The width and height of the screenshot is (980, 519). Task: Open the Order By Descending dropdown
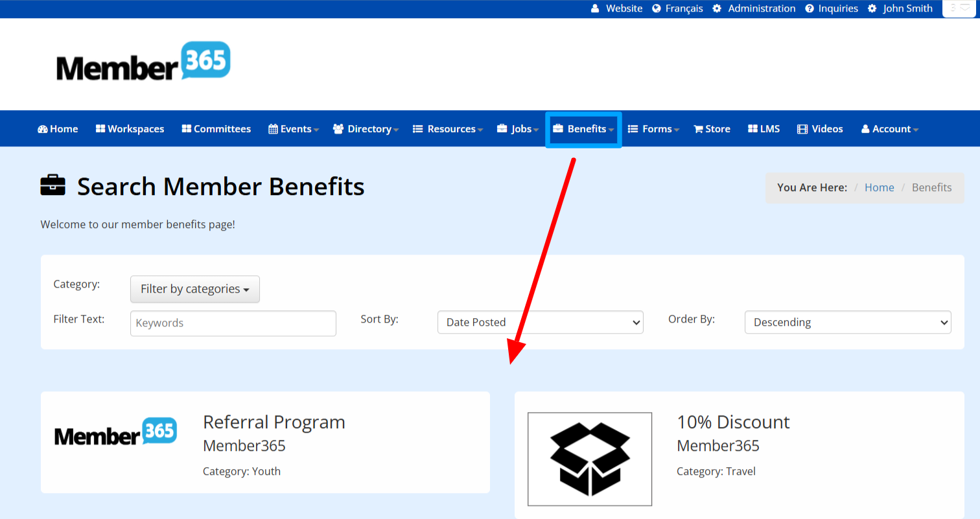(x=847, y=322)
